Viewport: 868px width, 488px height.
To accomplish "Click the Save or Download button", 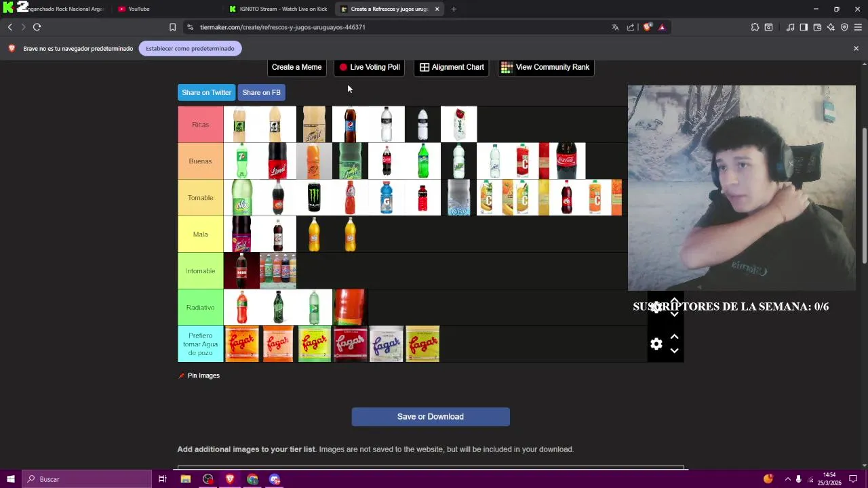I will pyautogui.click(x=431, y=417).
